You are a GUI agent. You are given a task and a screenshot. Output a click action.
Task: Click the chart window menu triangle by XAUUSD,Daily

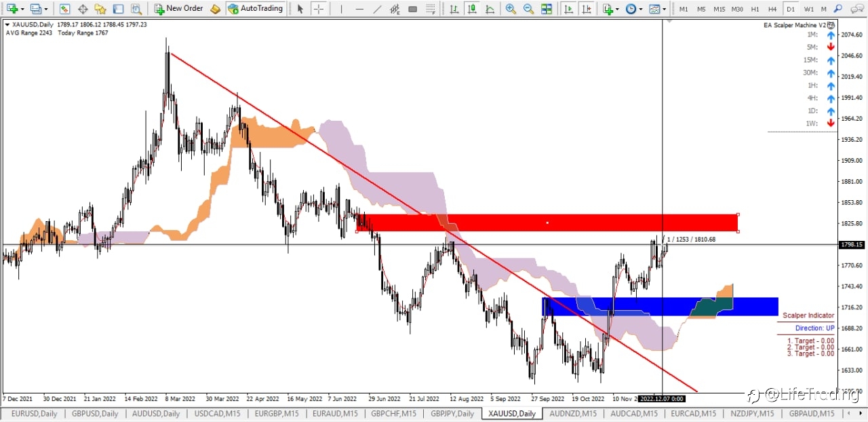pyautogui.click(x=7, y=24)
